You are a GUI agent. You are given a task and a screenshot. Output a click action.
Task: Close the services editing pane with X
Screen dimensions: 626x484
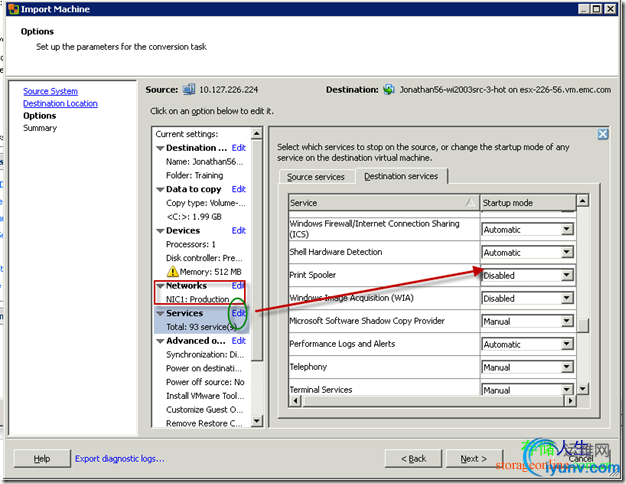[x=603, y=134]
